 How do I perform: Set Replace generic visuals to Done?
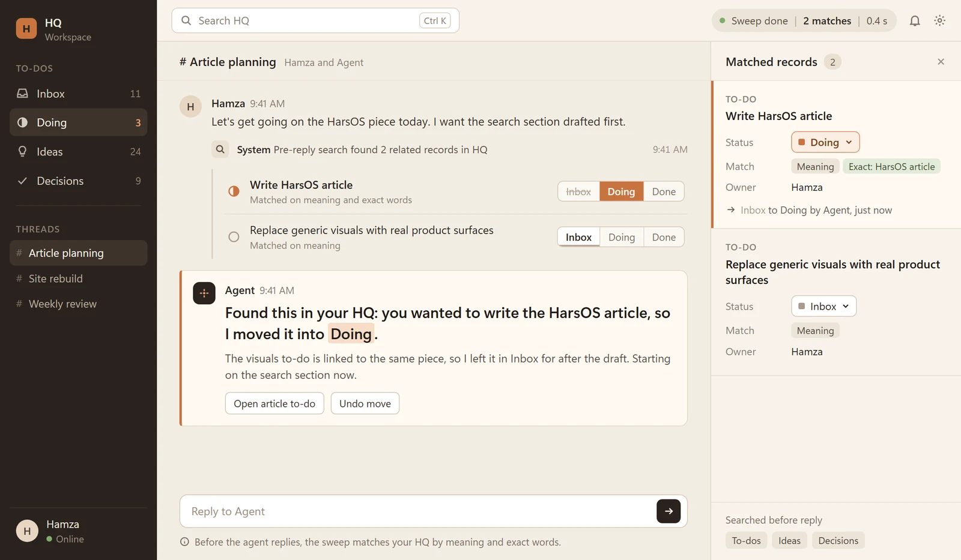point(664,237)
